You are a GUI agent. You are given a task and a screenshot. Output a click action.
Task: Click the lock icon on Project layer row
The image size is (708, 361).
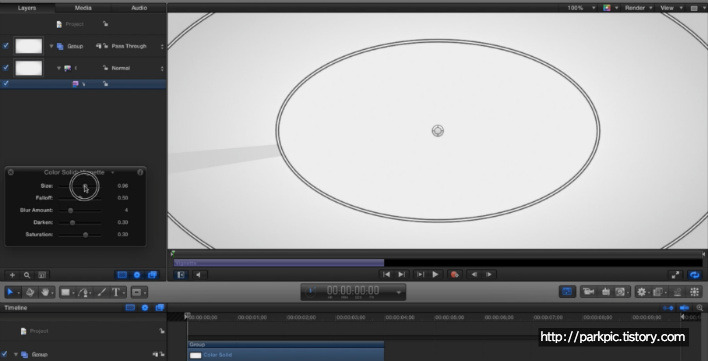tap(105, 24)
